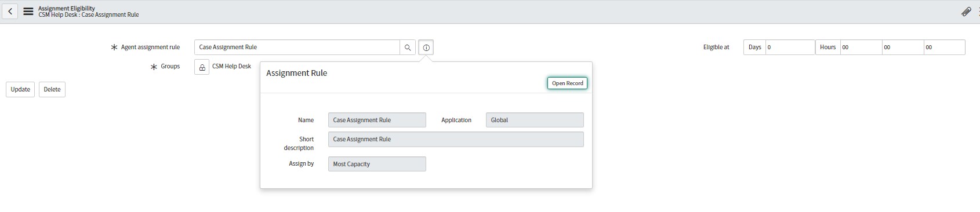The image size is (980, 212).
Task: Select the popup Short description field
Action: click(x=456, y=139)
